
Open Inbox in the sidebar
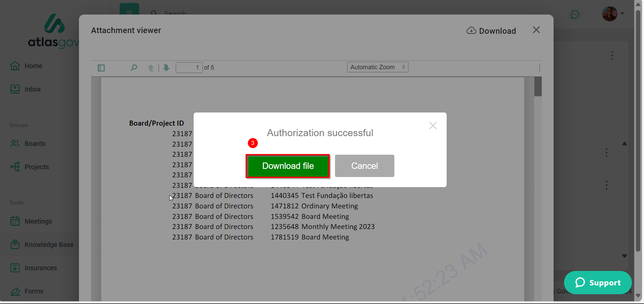click(32, 89)
